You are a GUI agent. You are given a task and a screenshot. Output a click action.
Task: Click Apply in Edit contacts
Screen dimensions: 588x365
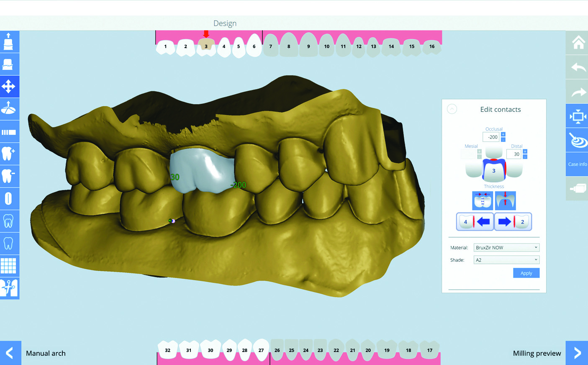(526, 273)
